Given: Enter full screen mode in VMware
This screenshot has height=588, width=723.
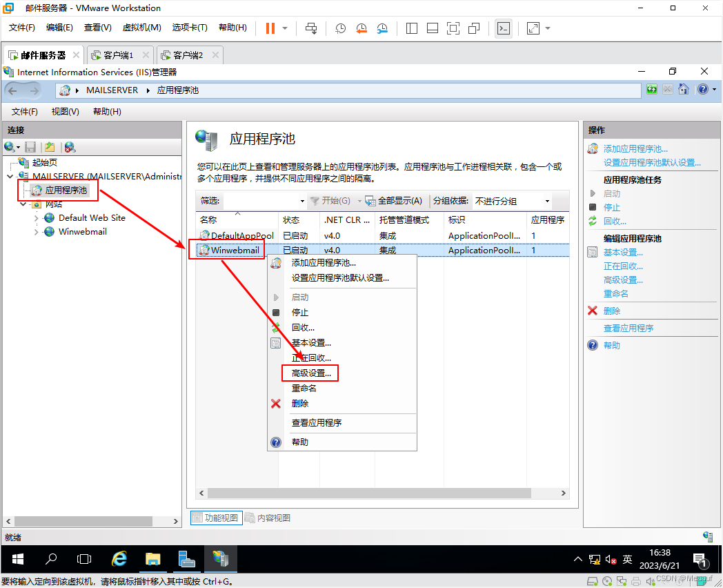Looking at the screenshot, I should pyautogui.click(x=453, y=28).
